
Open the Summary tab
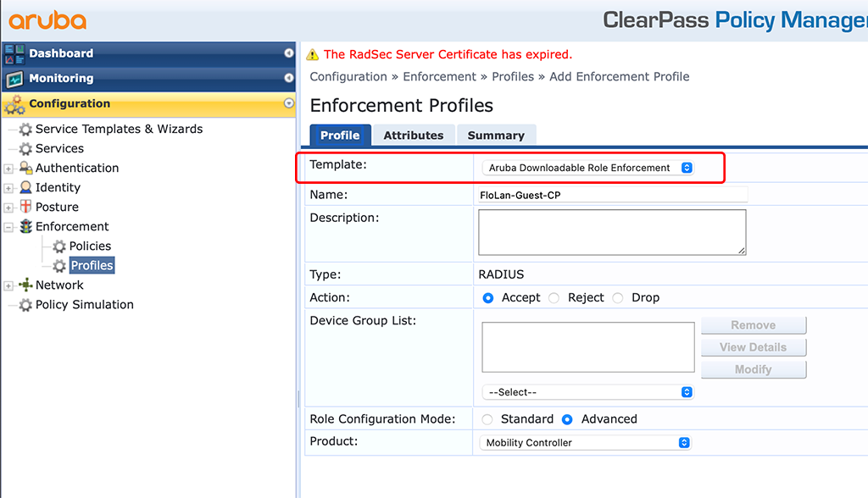click(x=496, y=135)
